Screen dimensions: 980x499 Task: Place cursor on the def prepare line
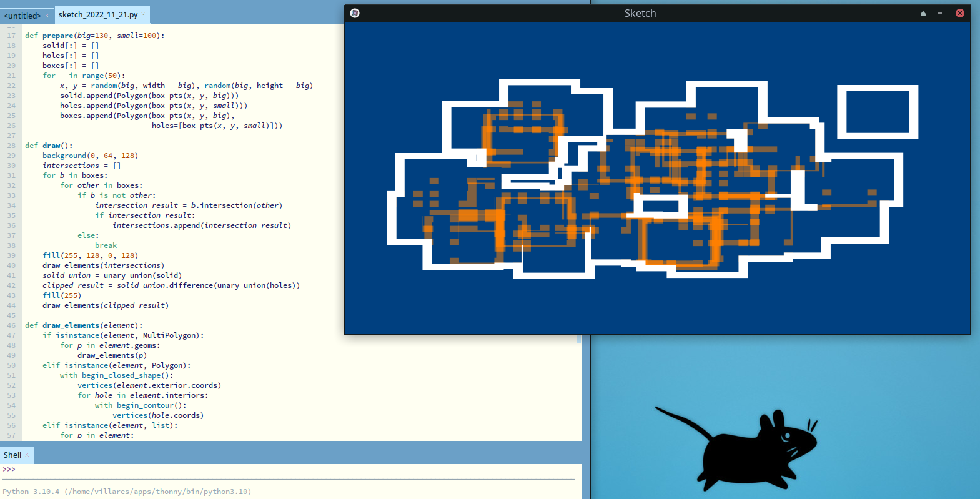(x=94, y=36)
